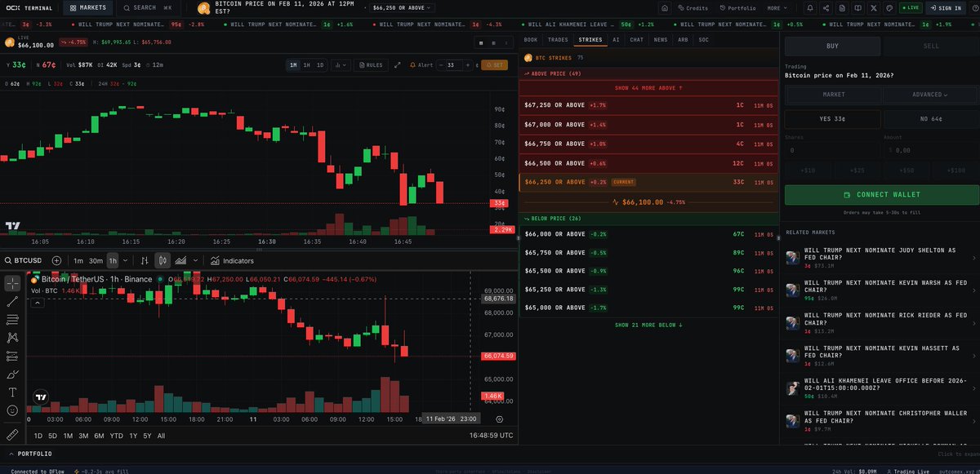Select the Fibonacci retracement tool
This screenshot has height=474, width=980.
click(12, 319)
